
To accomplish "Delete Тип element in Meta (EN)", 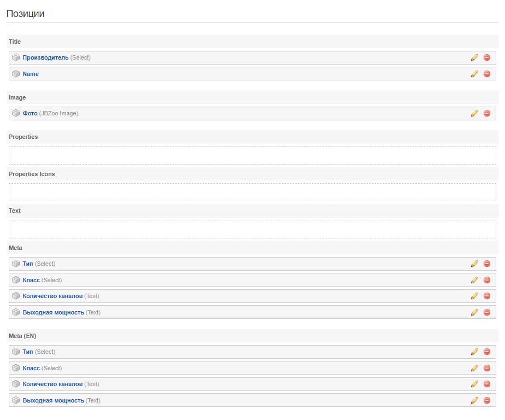I will [487, 352].
